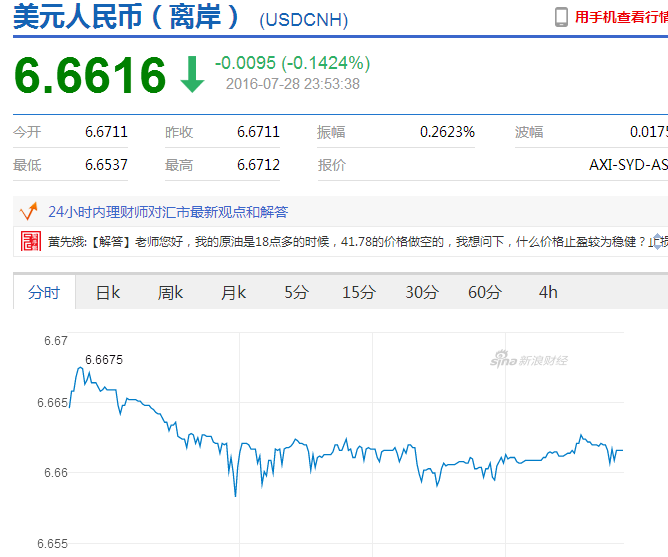
Task: Switch to the 周k tab
Action: pyautogui.click(x=170, y=292)
